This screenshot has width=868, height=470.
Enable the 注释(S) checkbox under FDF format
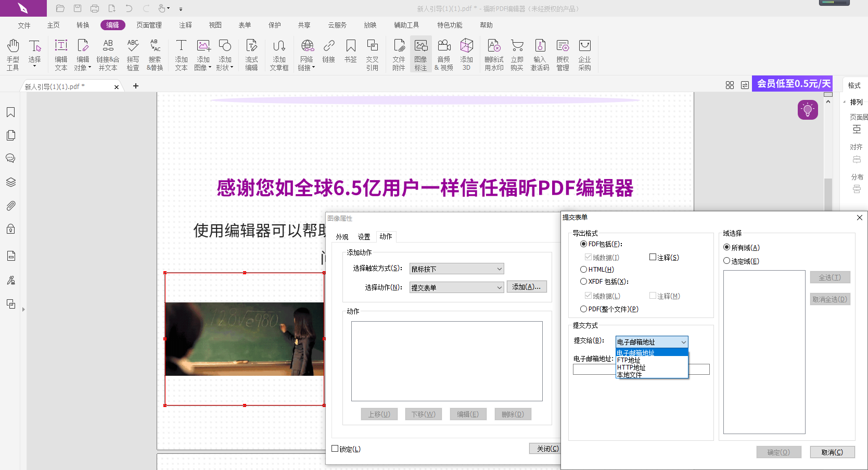[x=653, y=257]
